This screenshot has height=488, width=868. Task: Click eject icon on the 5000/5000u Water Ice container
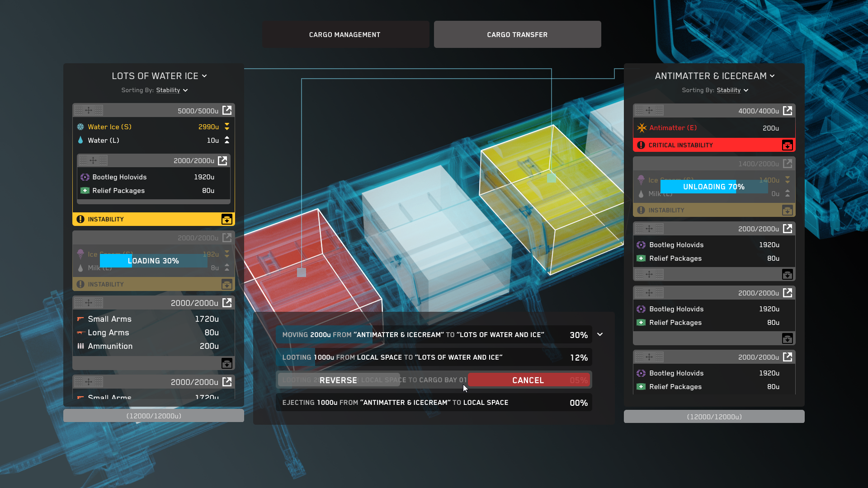click(226, 110)
